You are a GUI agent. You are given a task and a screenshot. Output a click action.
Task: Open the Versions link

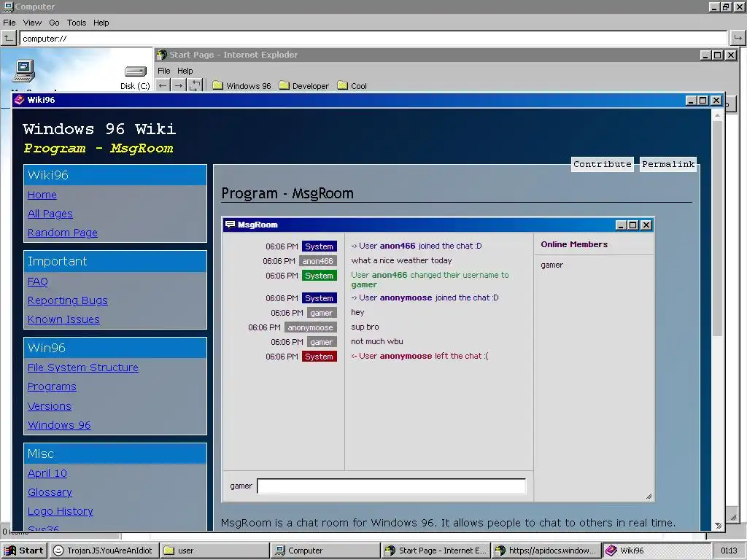tap(50, 406)
